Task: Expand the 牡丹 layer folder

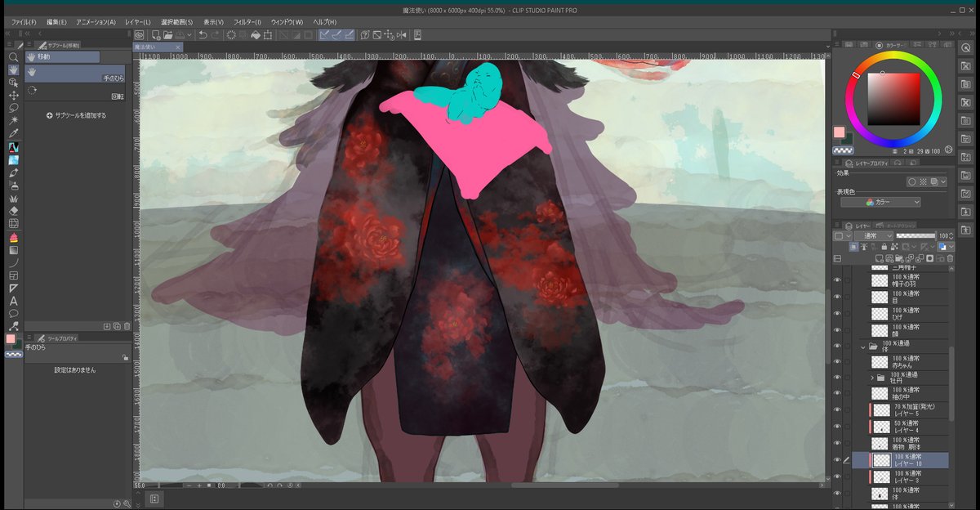Action: 871,378
